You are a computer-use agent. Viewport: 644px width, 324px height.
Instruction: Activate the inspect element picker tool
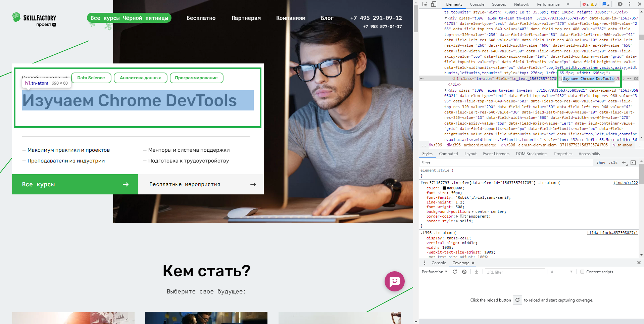425,4
